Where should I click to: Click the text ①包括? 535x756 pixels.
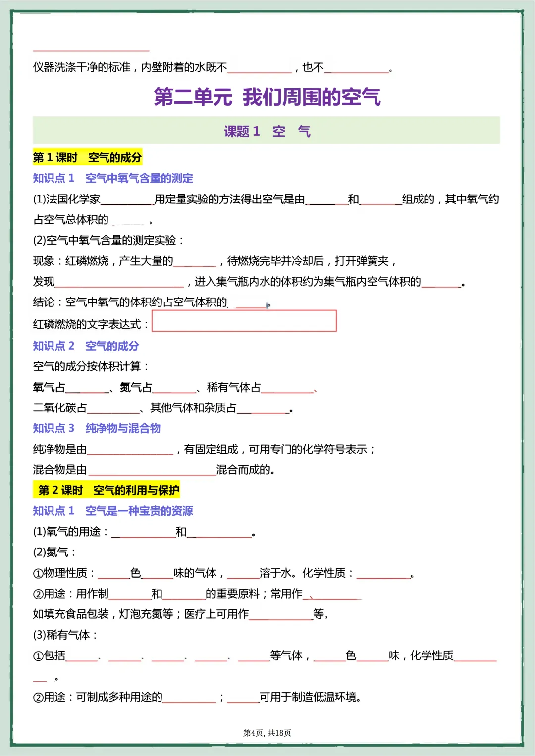(49, 655)
